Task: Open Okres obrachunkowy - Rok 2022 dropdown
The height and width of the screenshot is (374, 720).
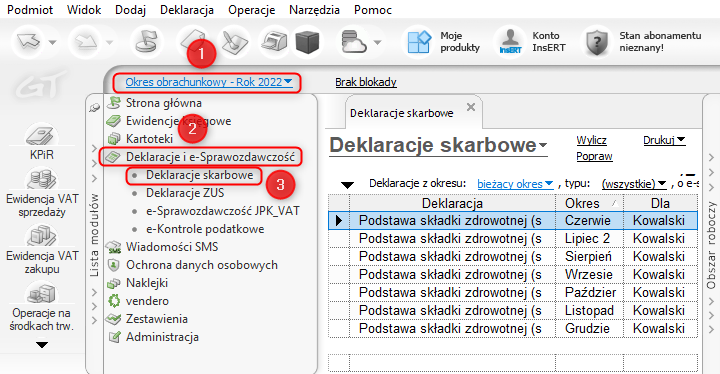Action: 209,82
